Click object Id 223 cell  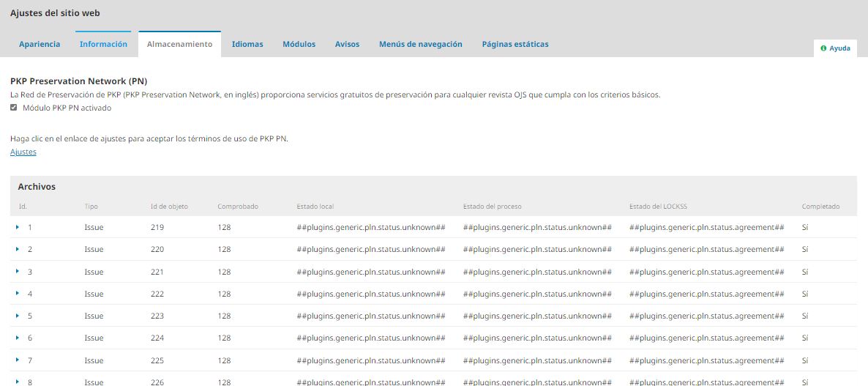(x=157, y=316)
